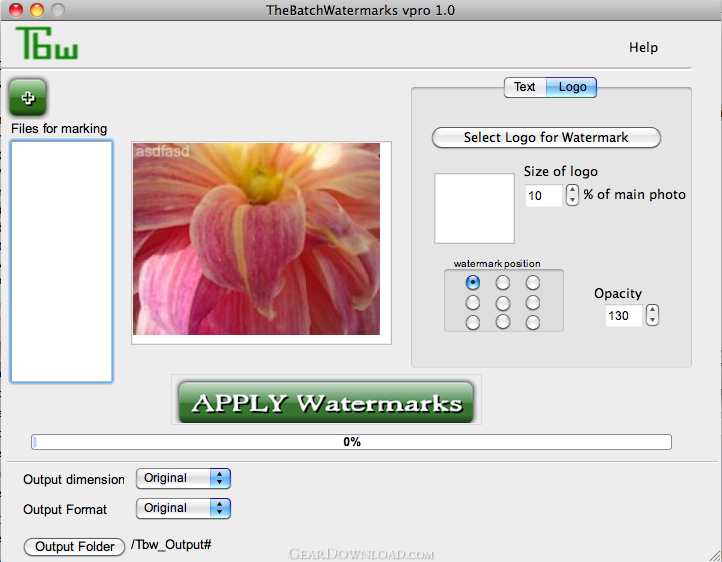Switch to the Text tab

coord(525,87)
